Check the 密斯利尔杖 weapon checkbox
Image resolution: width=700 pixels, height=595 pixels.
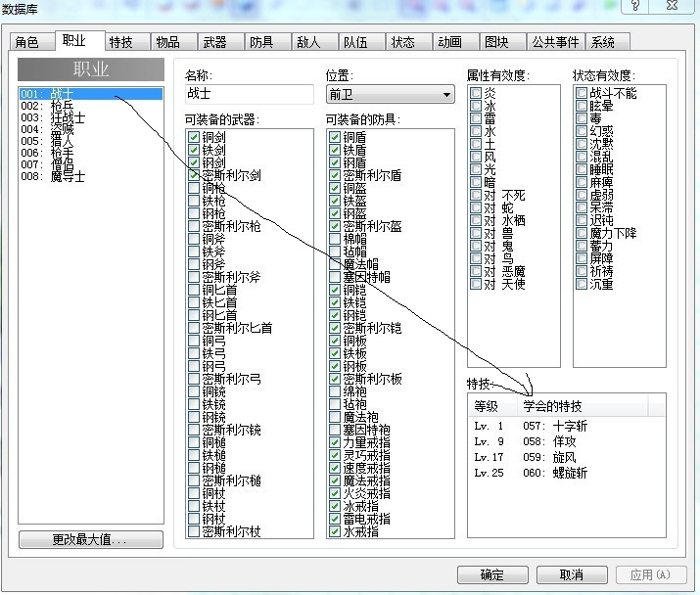[x=194, y=531]
